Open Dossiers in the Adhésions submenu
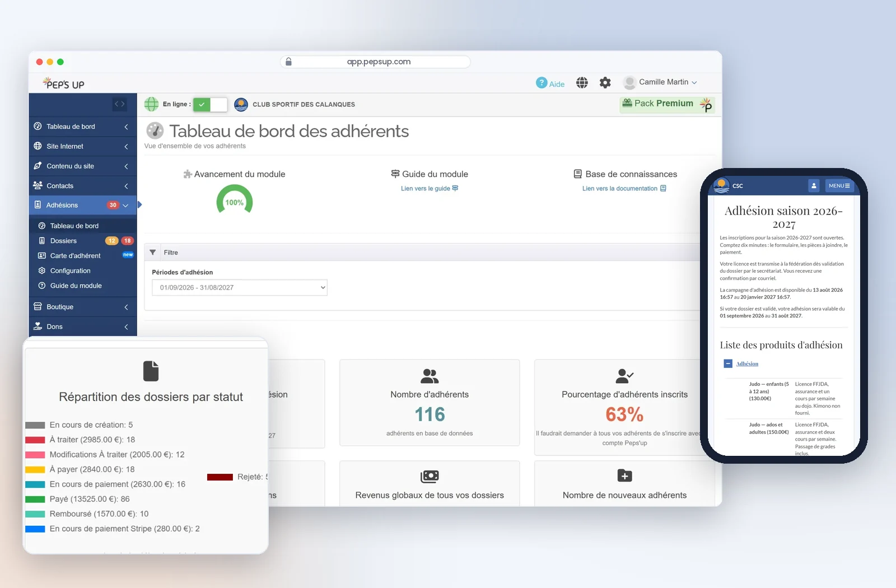Viewport: 896px width, 588px height. click(x=83, y=241)
